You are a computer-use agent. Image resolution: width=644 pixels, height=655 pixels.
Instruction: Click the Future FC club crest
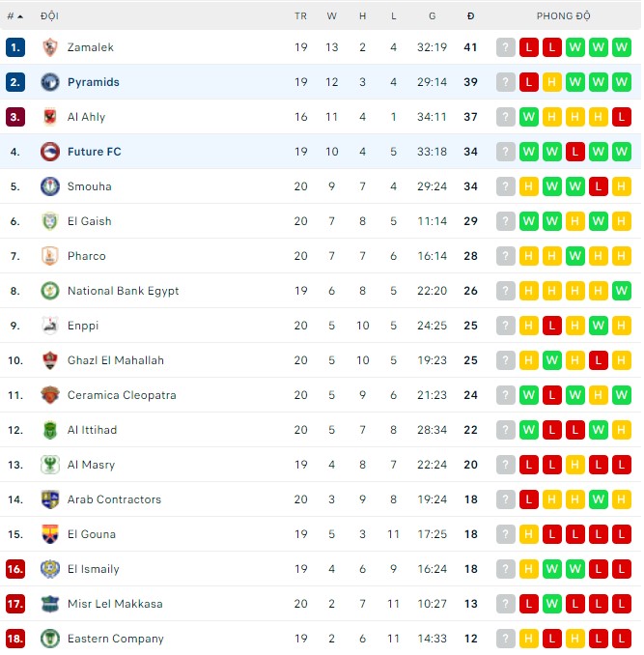click(50, 152)
